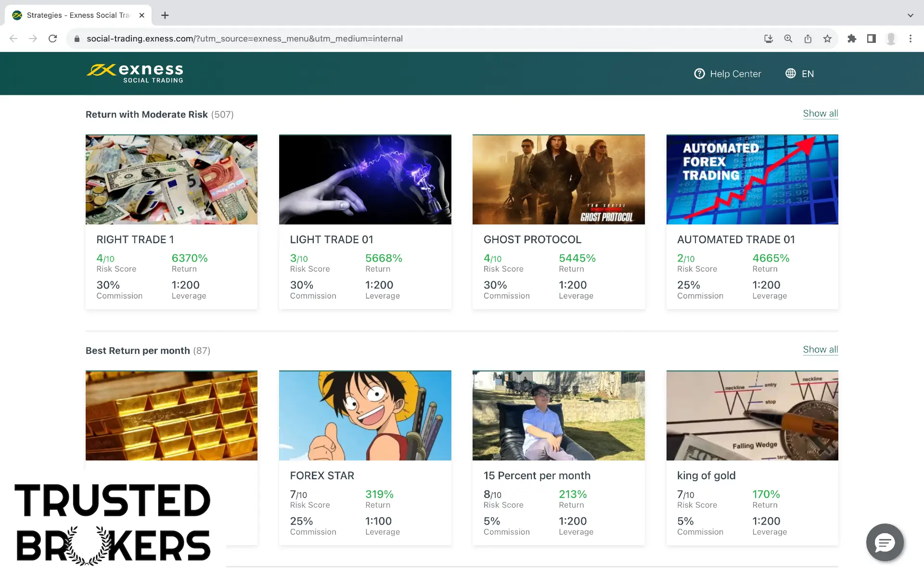Screen dimensions: 924x578
Task: Click the FOREX STAR title
Action: click(322, 476)
